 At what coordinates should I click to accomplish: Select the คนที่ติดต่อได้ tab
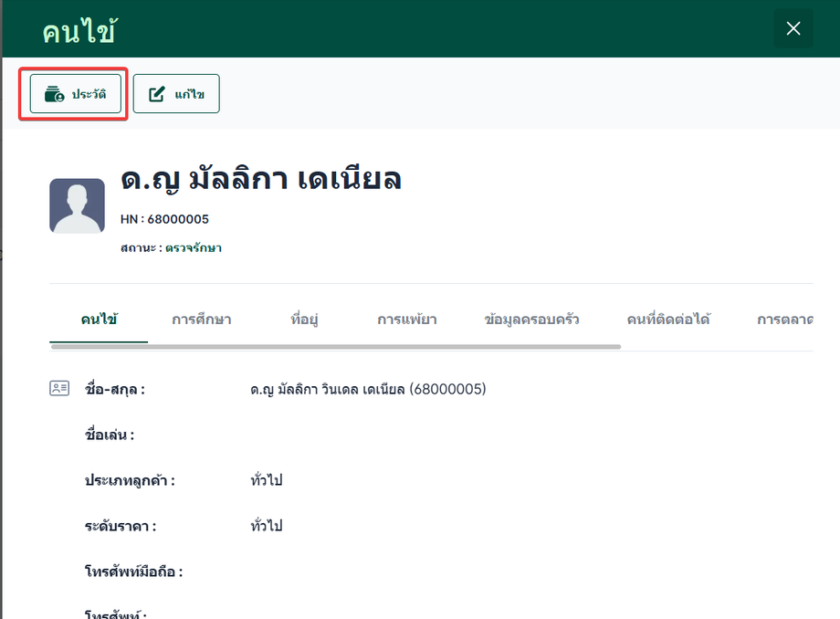pos(668,320)
